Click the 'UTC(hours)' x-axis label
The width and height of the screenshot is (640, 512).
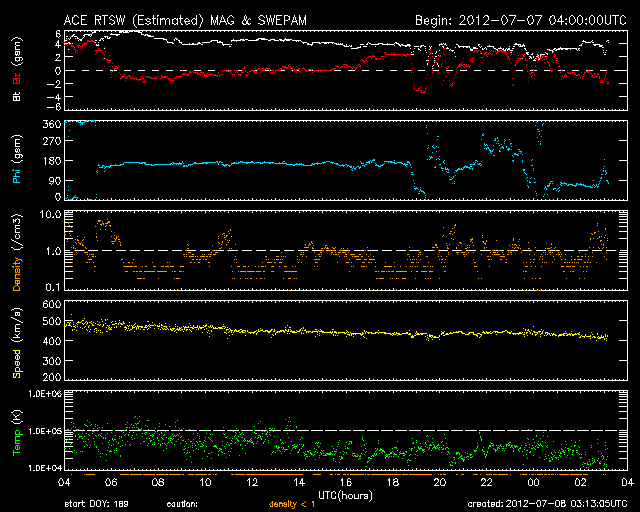click(x=345, y=496)
